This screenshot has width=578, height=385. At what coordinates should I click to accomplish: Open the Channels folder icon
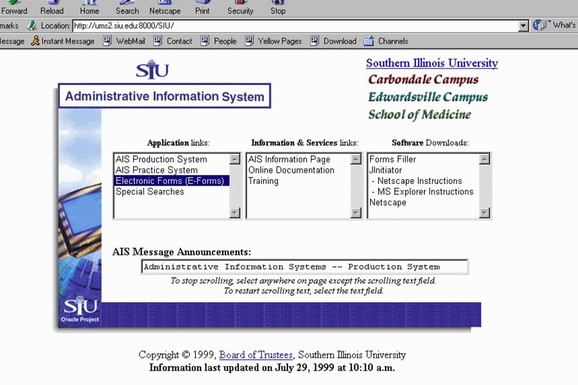(369, 41)
